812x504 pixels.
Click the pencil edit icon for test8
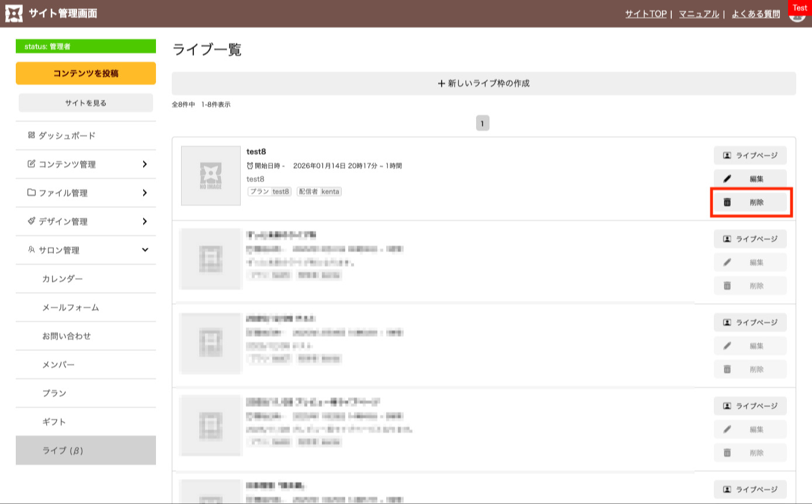coord(727,179)
